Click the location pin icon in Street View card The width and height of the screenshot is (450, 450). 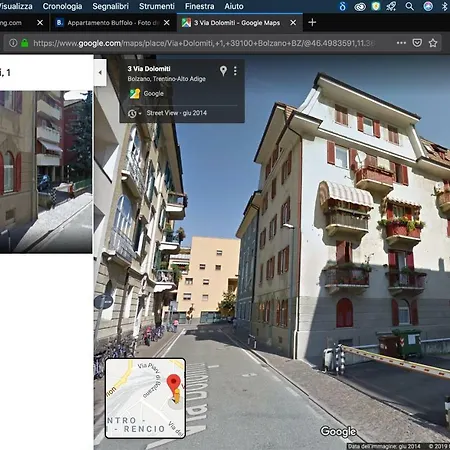[223, 70]
